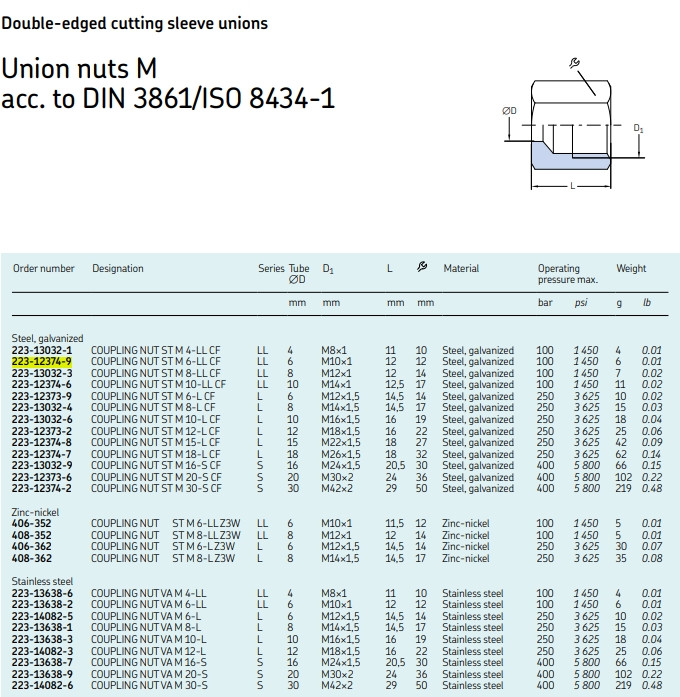Screen dimensions: 680x697
Task: Select order number 406-352 in Zinc-nickel
Action: coord(32,523)
